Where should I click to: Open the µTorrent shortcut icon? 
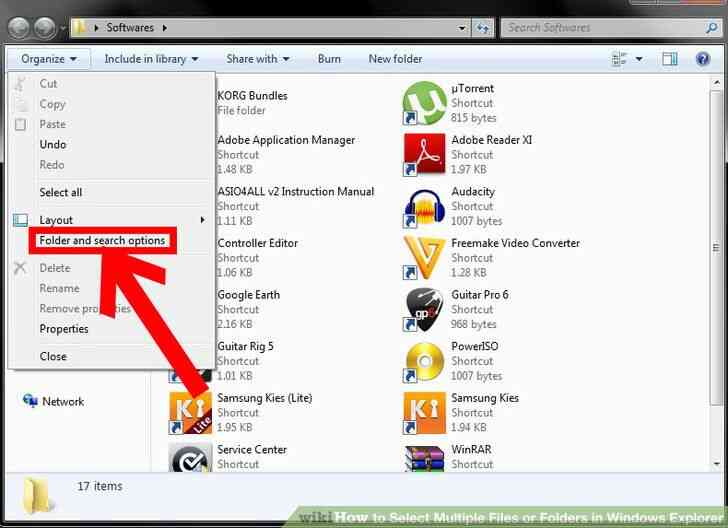424,103
